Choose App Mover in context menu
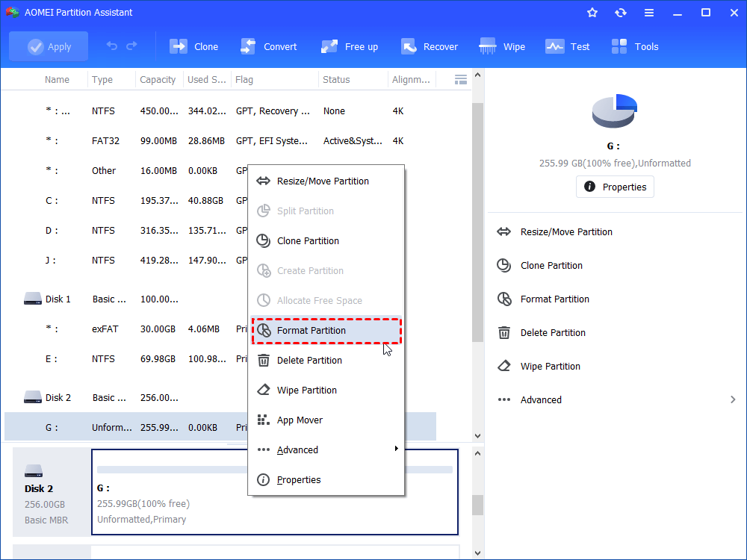 coord(326,420)
